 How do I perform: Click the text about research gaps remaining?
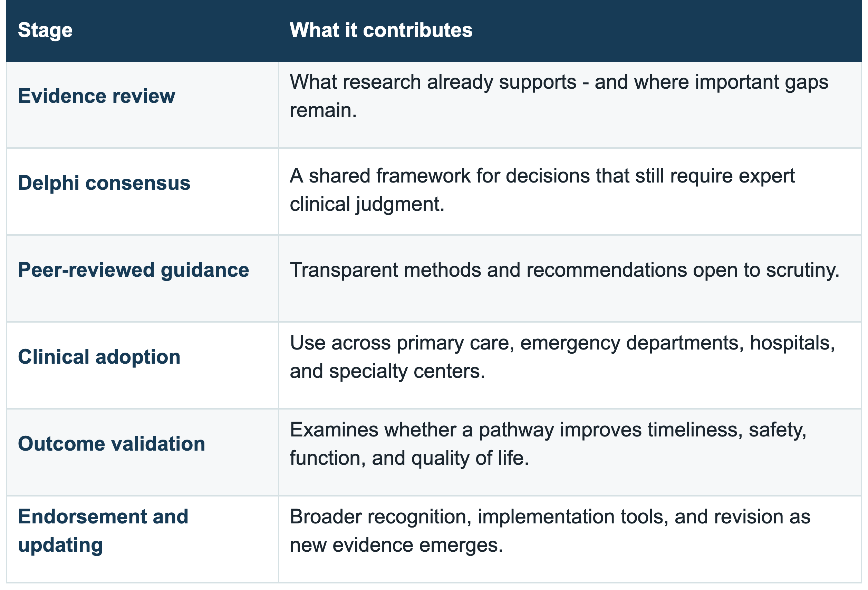coord(559,96)
